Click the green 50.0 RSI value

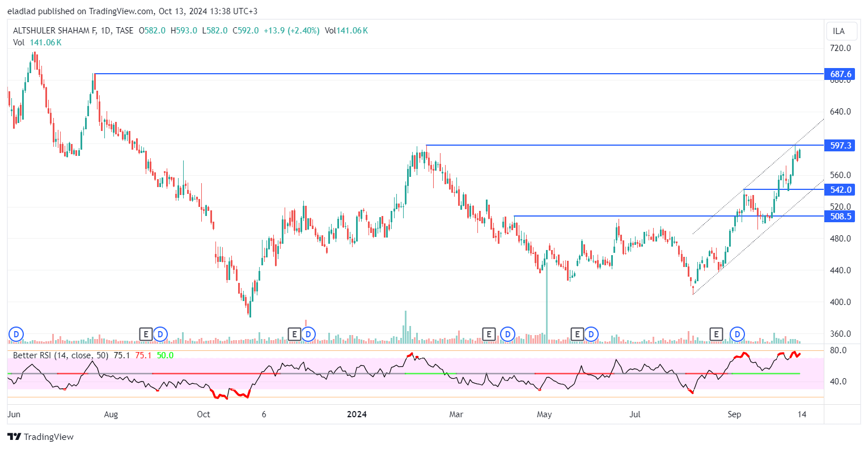[165, 355]
